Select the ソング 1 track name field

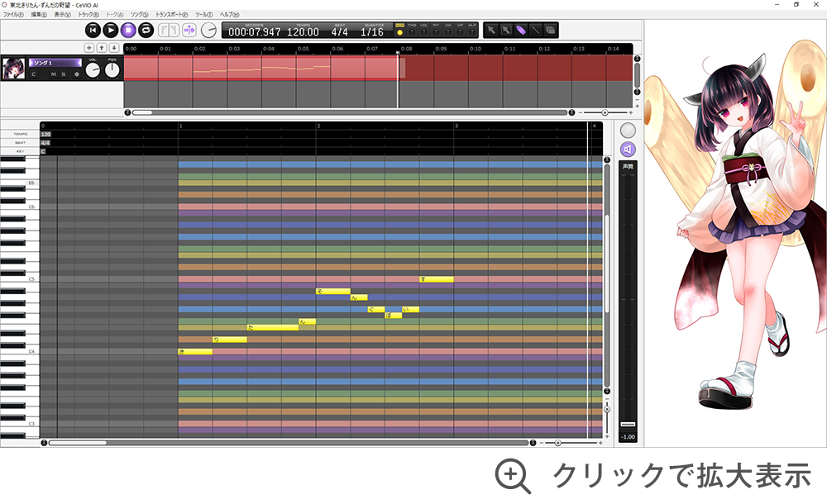tap(55, 63)
